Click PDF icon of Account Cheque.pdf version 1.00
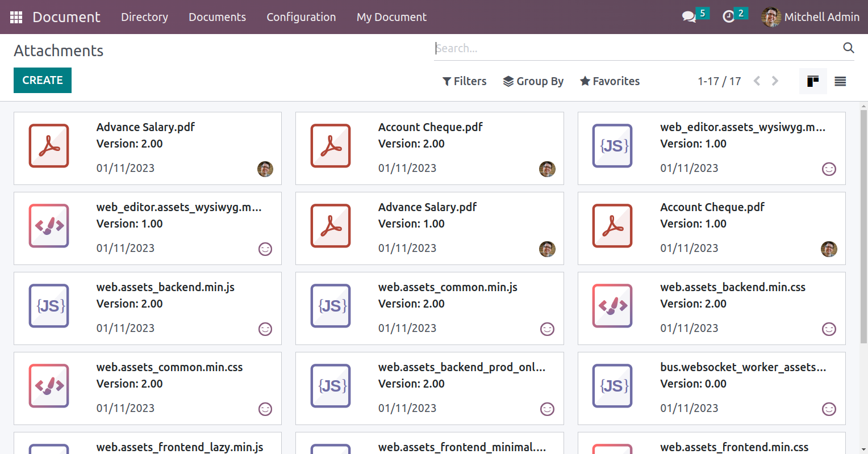 (x=612, y=226)
